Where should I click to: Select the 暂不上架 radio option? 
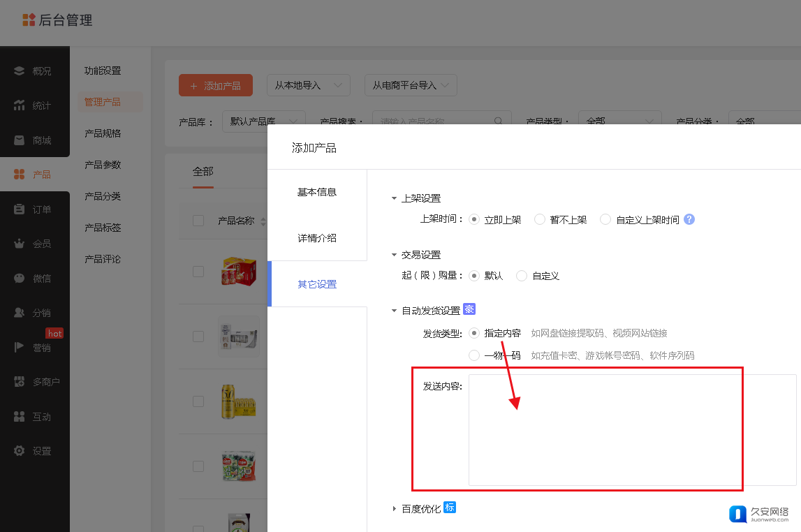(x=540, y=219)
